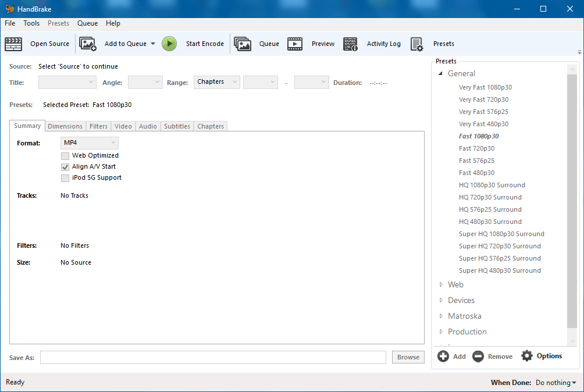The width and height of the screenshot is (584, 392).
Task: Click the Save As path field
Action: (213, 357)
